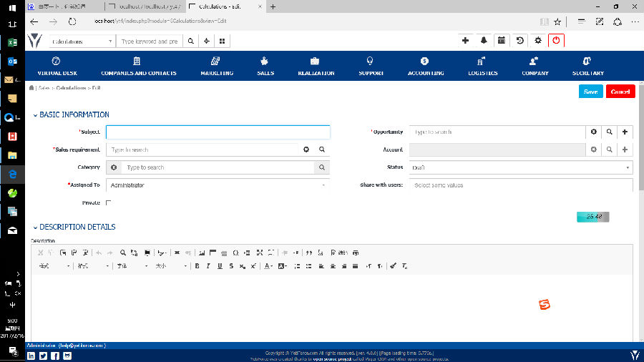Clear the Sales requirement field with its round icon
The image size is (644, 362).
coord(306,150)
